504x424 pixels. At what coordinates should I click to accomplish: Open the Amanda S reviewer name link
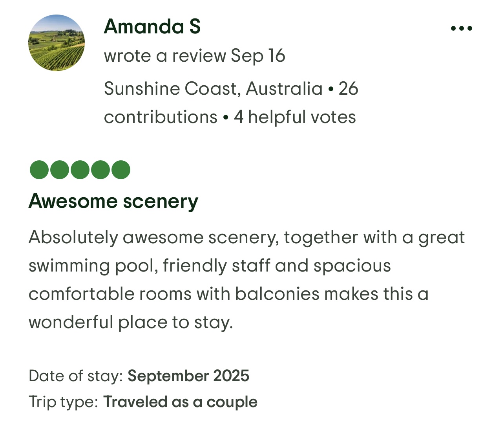[x=152, y=27]
